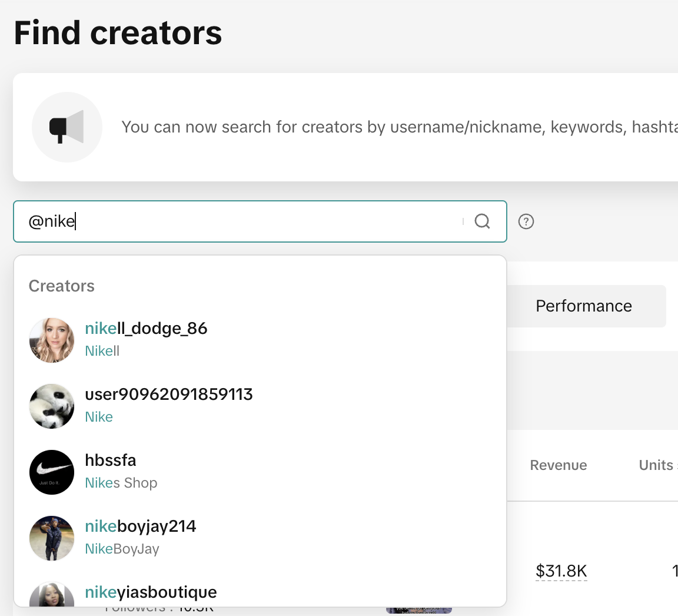678x616 pixels.
Task: Click nikell_dodge_86 profile avatar
Action: (x=52, y=340)
